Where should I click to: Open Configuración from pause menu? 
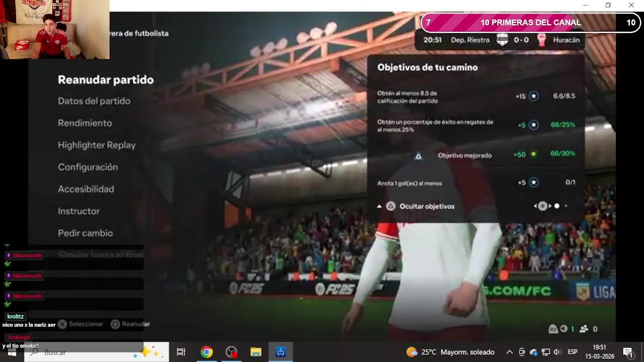point(88,167)
